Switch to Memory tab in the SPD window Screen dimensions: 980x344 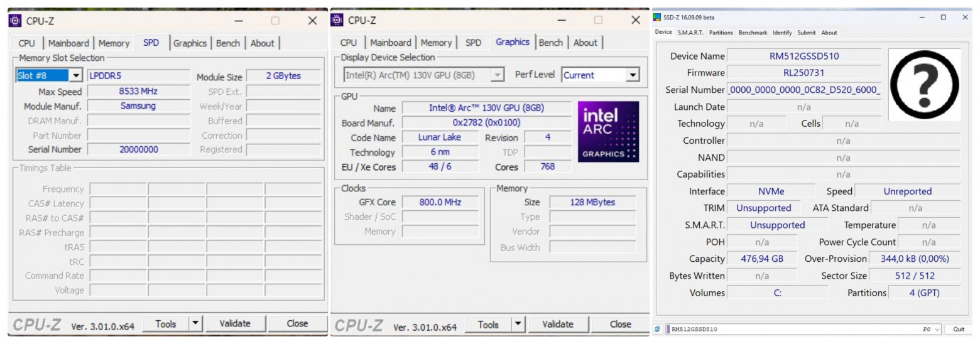click(114, 43)
